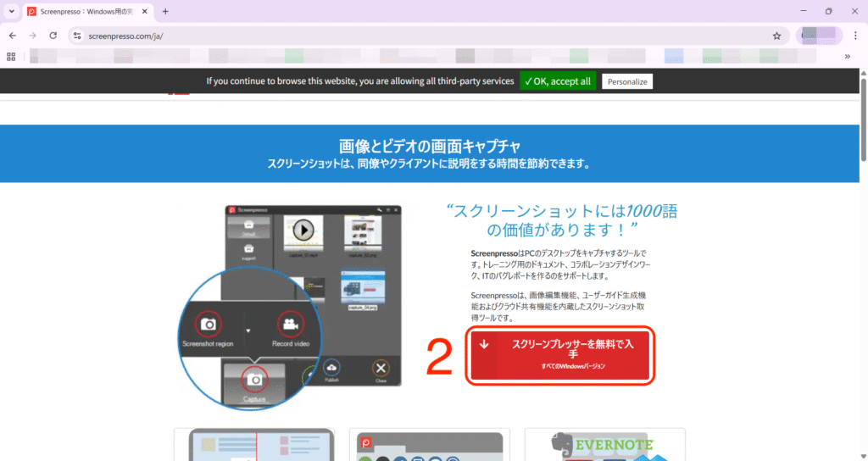This screenshot has height=461, width=868.
Task: Click the scrollbar up arrow
Action: coord(864,73)
